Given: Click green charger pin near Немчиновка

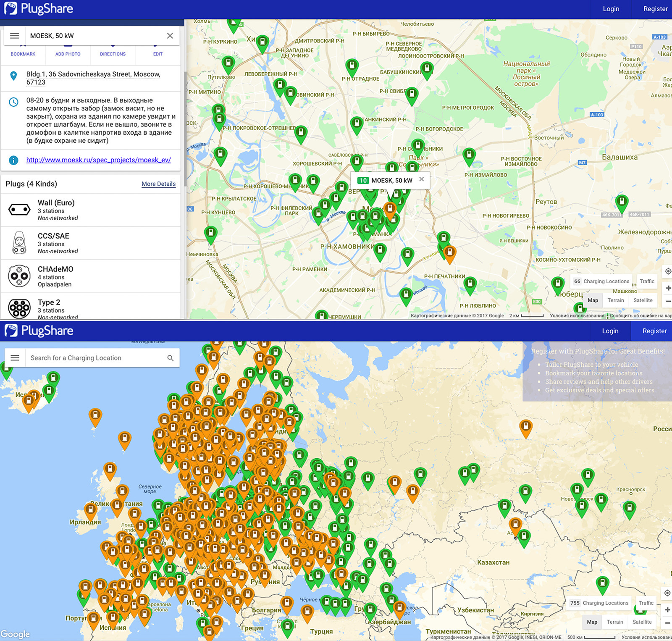Looking at the screenshot, I should click(x=211, y=234).
